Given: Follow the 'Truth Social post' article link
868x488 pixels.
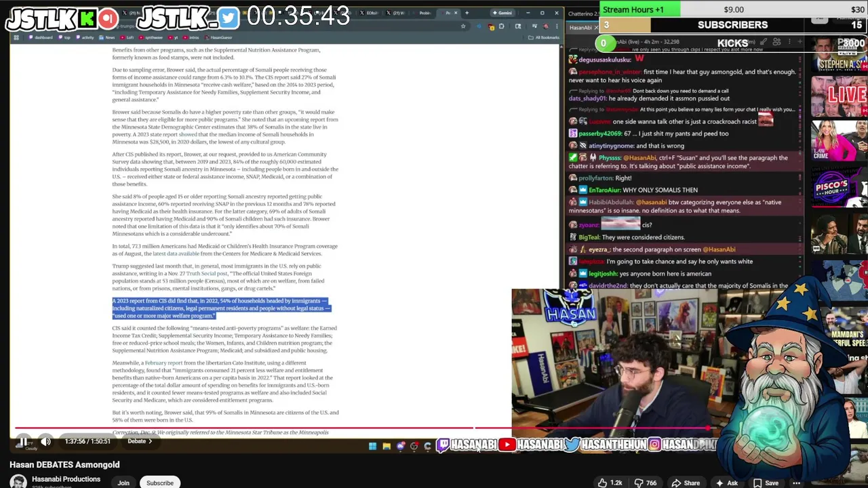Looking at the screenshot, I should coord(208,273).
